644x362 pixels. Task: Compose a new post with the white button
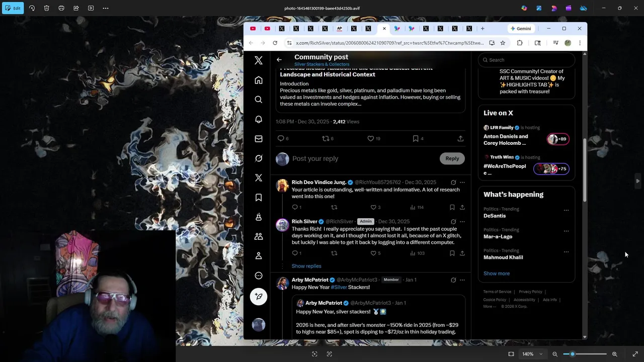point(259,297)
